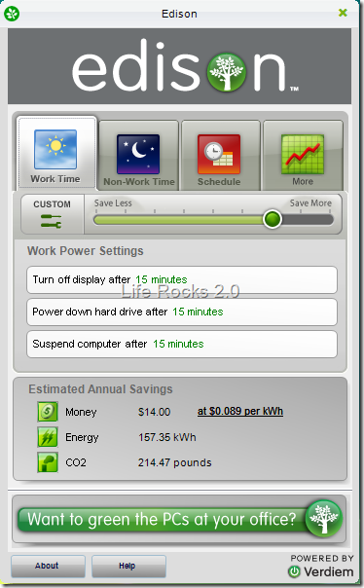Change the power down hard drive 15 minutes value
364x588 pixels.
(x=198, y=312)
